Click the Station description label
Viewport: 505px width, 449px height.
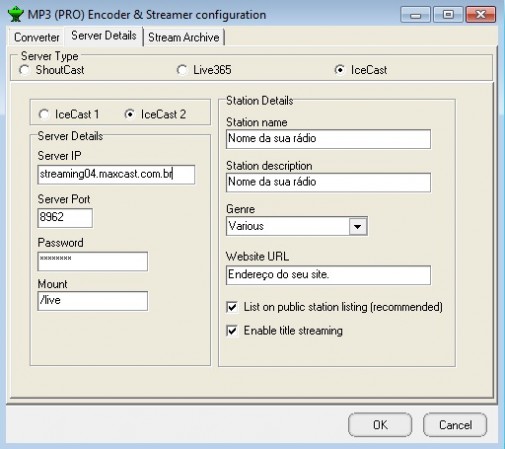pos(269,166)
